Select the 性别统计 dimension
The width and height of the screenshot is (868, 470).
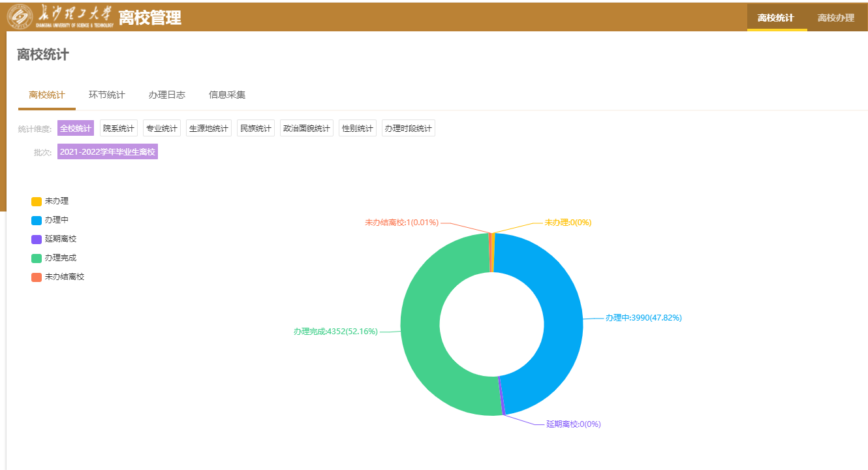click(x=357, y=128)
